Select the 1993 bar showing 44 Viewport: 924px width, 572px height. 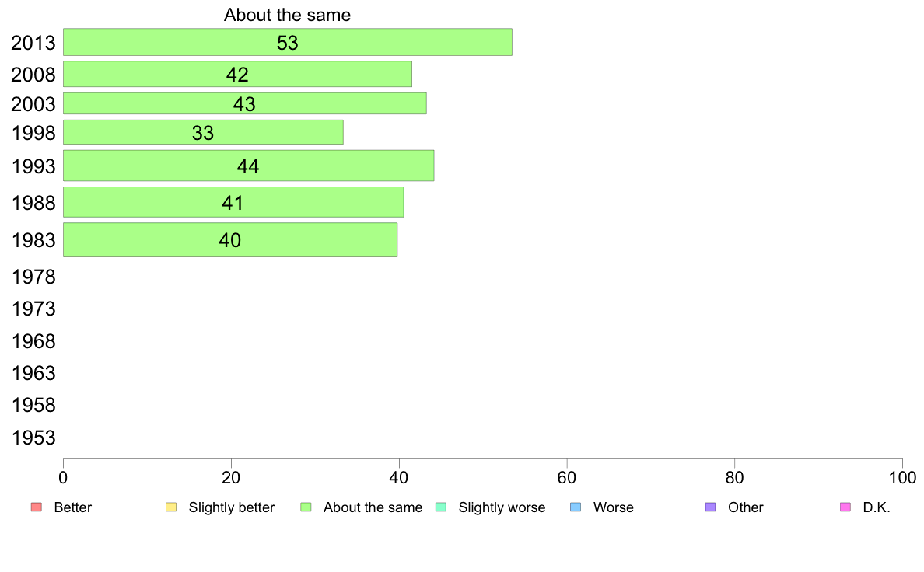[249, 166]
